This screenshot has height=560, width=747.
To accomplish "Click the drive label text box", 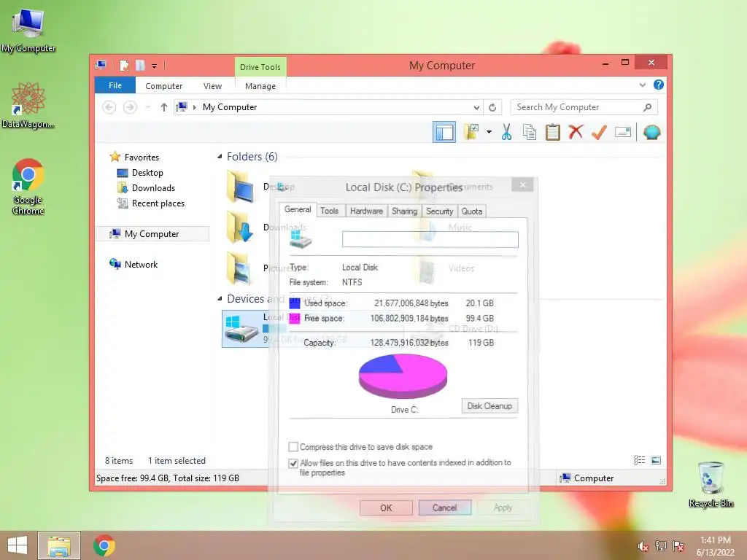I will [x=430, y=239].
